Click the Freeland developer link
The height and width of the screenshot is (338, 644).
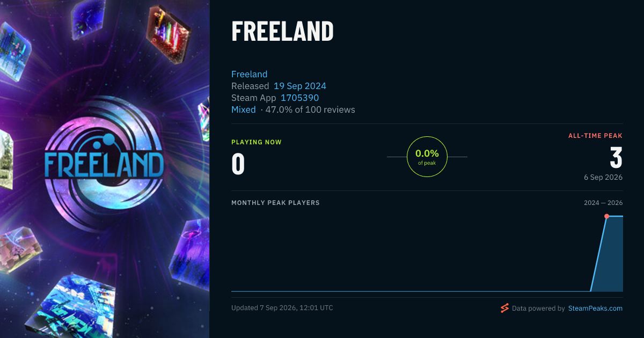point(249,74)
